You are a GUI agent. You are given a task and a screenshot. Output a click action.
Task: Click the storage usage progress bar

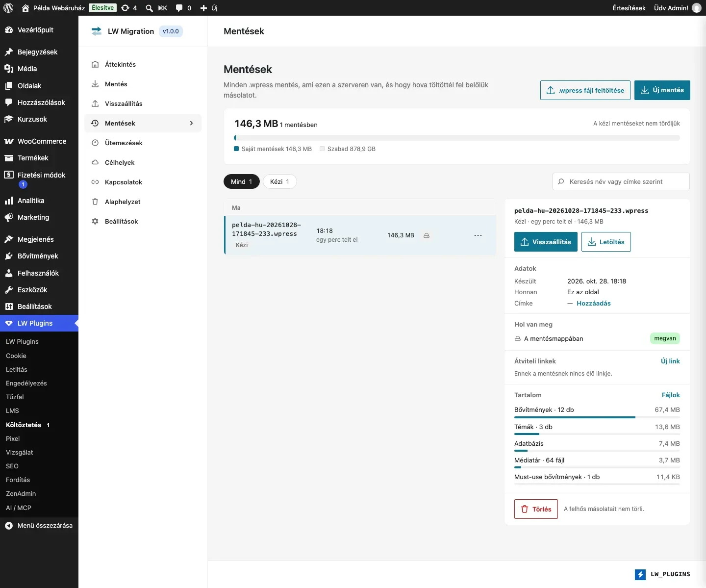tap(457, 138)
